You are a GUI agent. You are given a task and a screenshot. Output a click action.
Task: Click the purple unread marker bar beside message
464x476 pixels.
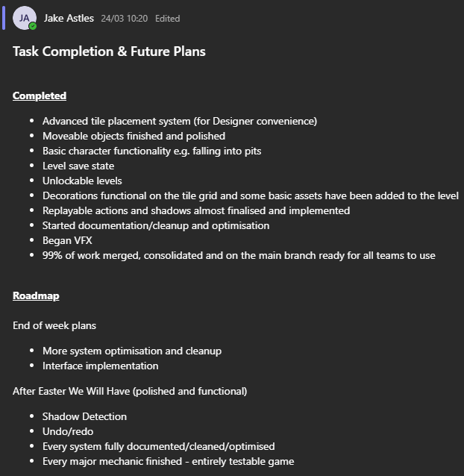[x=4, y=18]
